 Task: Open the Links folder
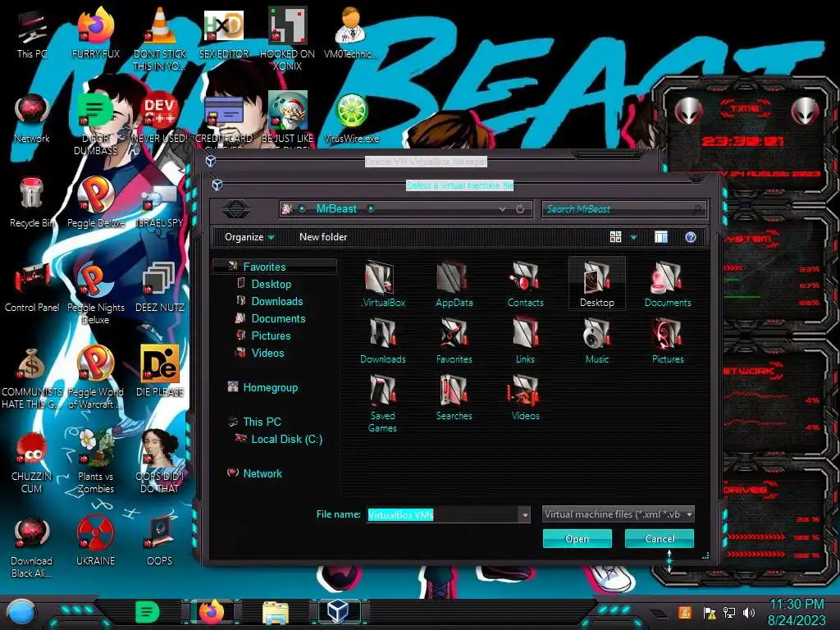(x=525, y=340)
